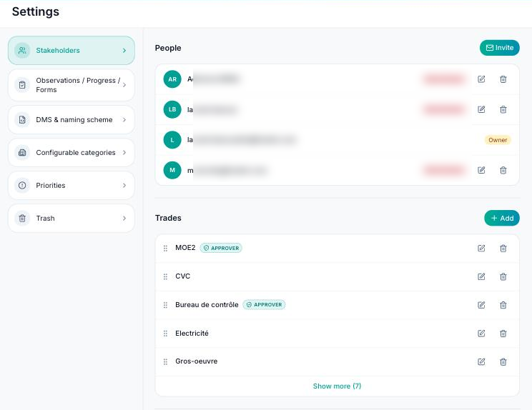Viewport: 532px width, 410px height.
Task: Expand Configurable categories chevron
Action: (x=124, y=152)
